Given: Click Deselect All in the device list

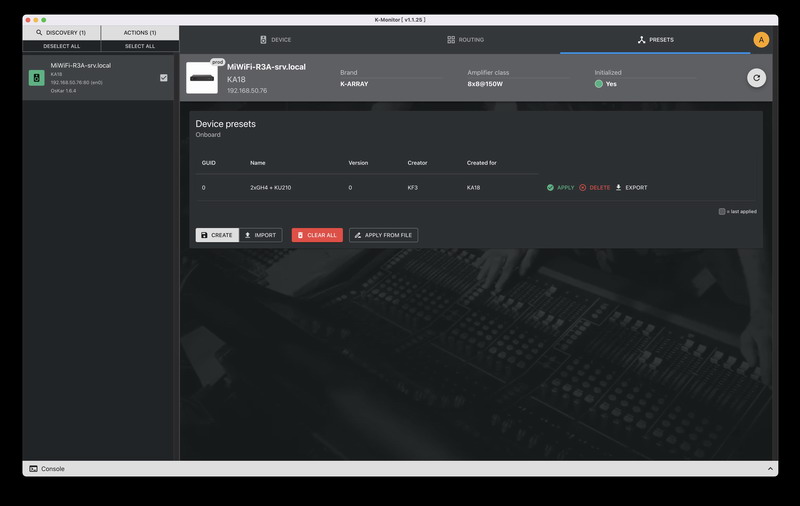Looking at the screenshot, I should 61,46.
